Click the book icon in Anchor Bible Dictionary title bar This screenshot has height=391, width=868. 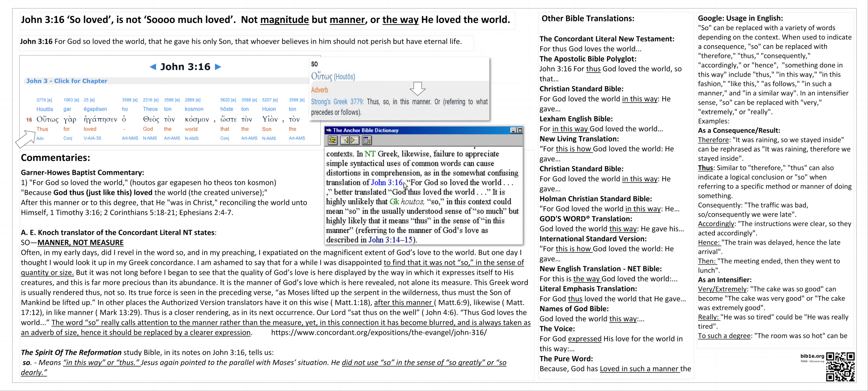click(x=328, y=130)
